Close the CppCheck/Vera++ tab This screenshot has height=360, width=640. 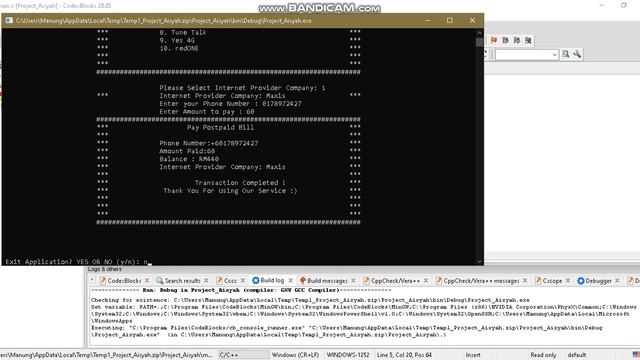pyautogui.click(x=426, y=280)
